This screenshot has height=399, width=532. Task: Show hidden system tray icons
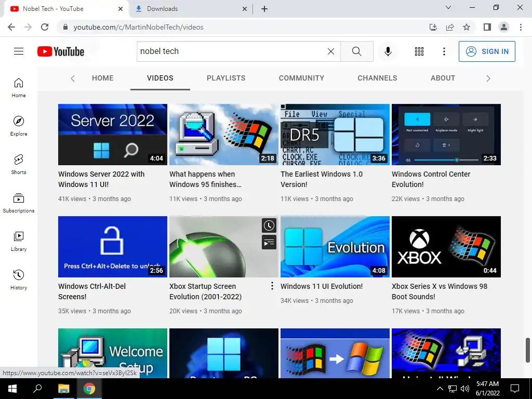(440, 389)
